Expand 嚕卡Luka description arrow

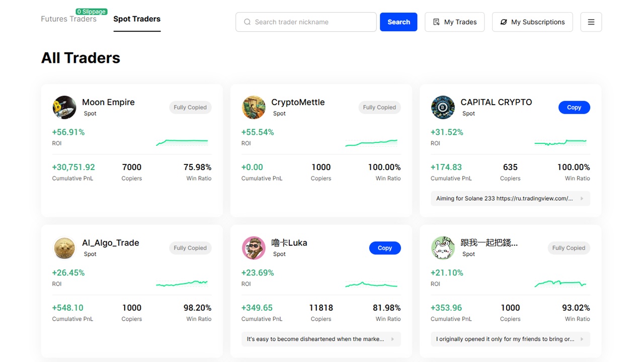point(392,339)
